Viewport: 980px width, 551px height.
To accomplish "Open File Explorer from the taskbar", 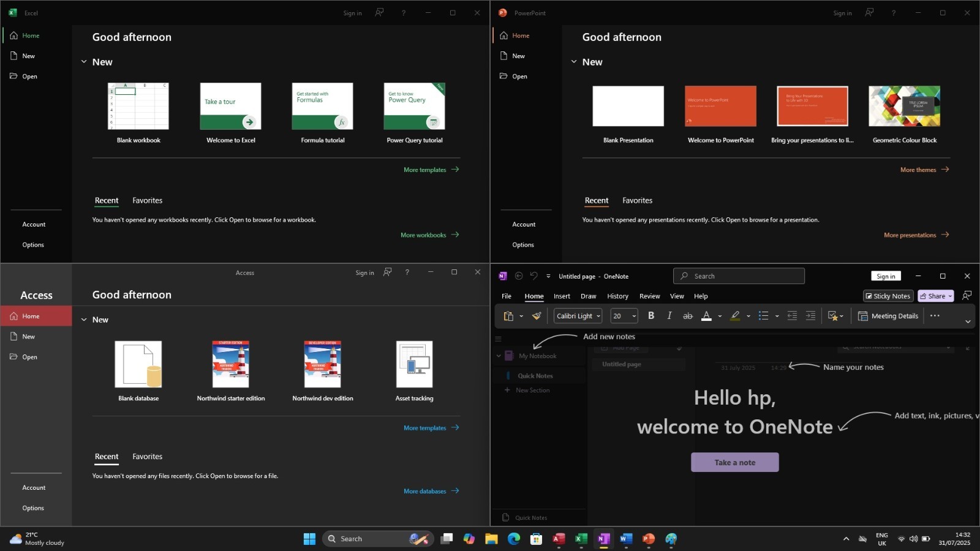I will coord(491,539).
